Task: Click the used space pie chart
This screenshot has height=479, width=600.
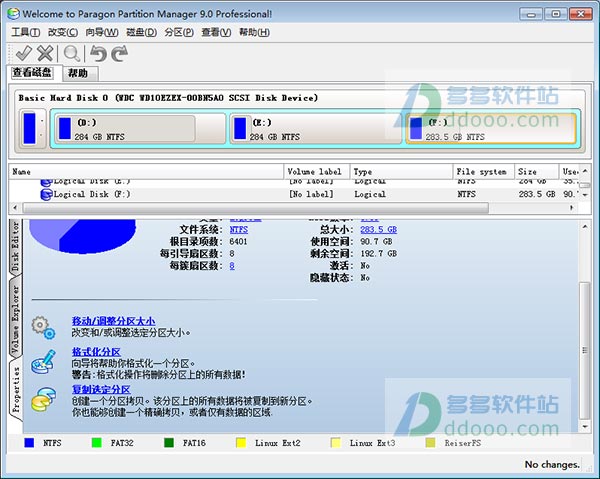Action: (x=82, y=235)
